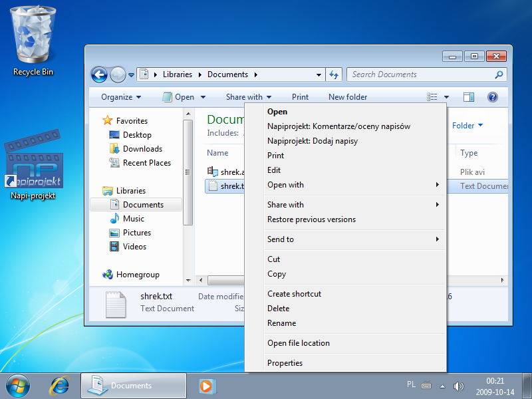Choose Copy from the context menu

click(355, 274)
